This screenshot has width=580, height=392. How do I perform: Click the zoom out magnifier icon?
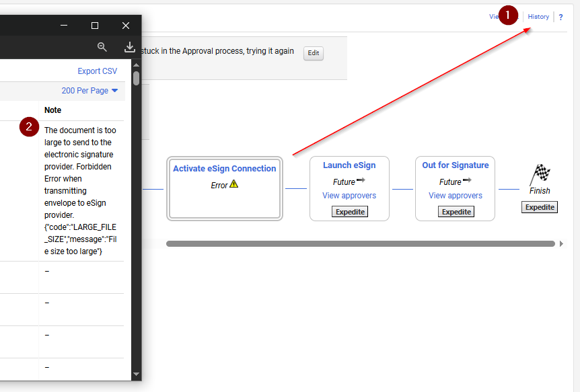pyautogui.click(x=102, y=46)
